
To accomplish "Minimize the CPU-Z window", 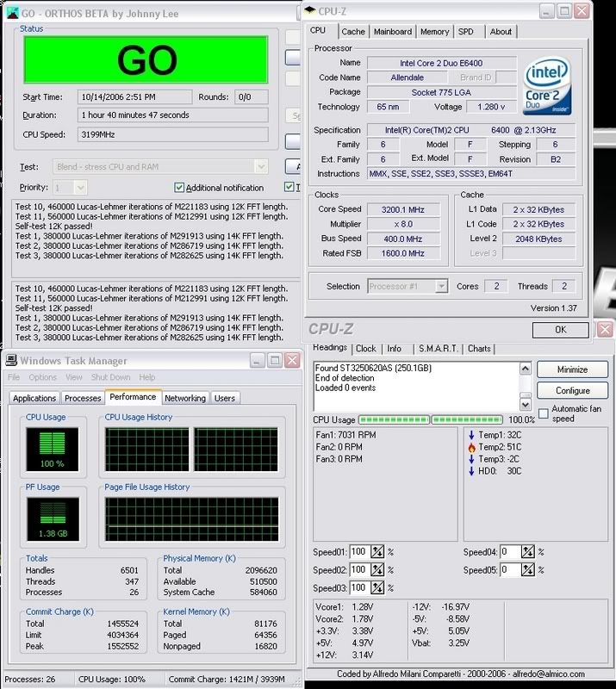I will coord(546,11).
